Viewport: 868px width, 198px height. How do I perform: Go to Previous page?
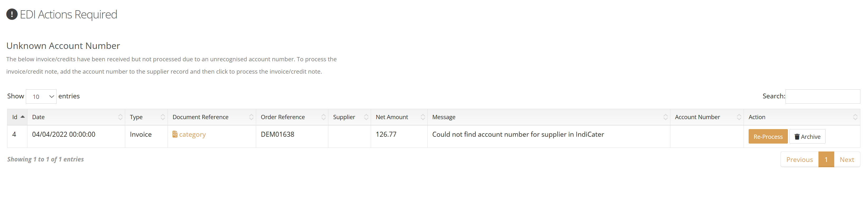pos(799,160)
